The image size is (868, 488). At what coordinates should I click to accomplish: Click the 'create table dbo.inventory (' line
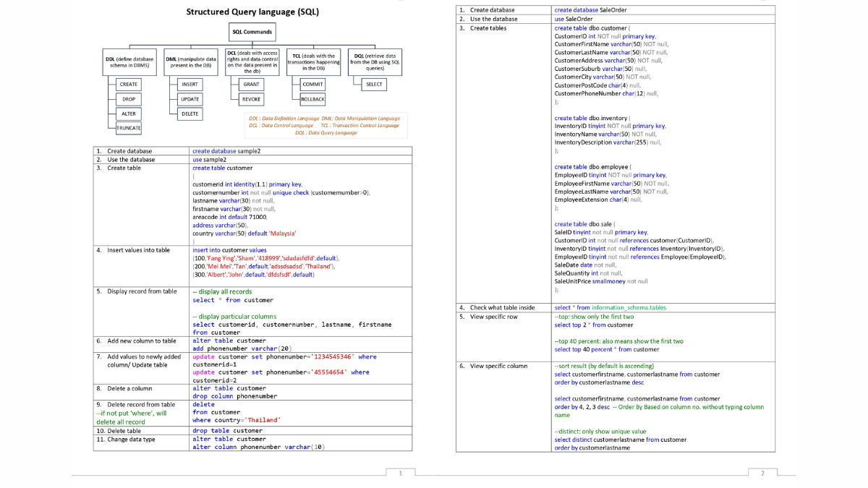click(x=593, y=118)
